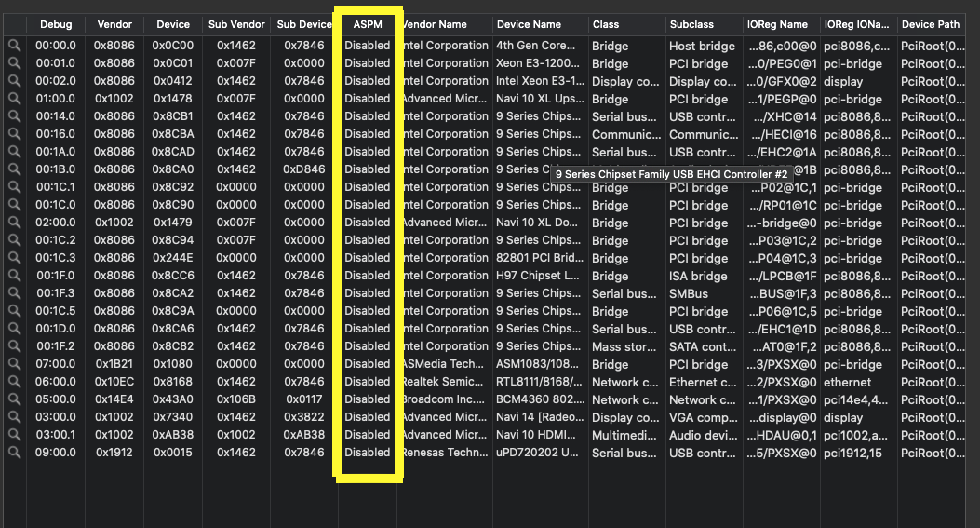Image resolution: width=980 pixels, height=528 pixels.
Task: Click the magnifier icon for device 00:00.0
Action: [14, 46]
